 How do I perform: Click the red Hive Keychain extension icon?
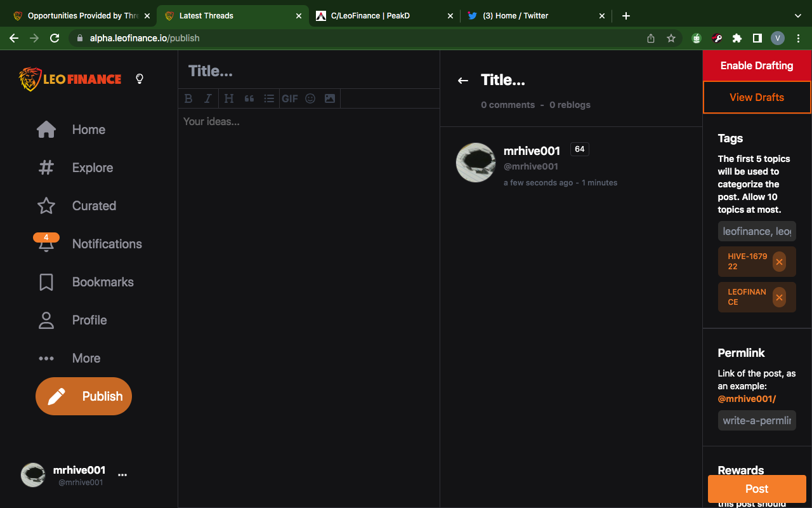click(x=717, y=38)
